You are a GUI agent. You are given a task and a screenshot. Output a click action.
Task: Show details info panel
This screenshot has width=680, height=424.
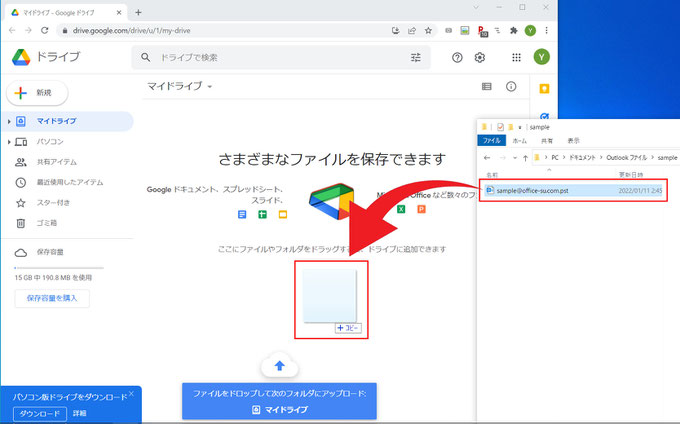(x=511, y=87)
